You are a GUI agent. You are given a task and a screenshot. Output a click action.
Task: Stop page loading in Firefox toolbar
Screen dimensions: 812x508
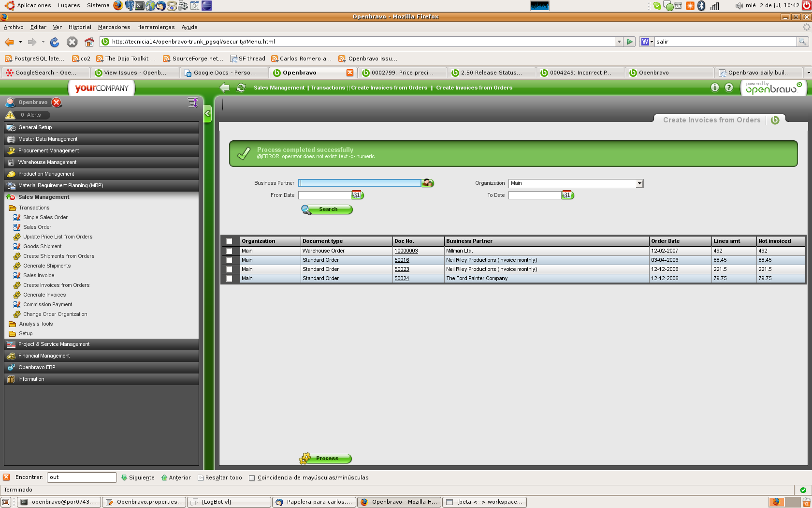[72, 42]
